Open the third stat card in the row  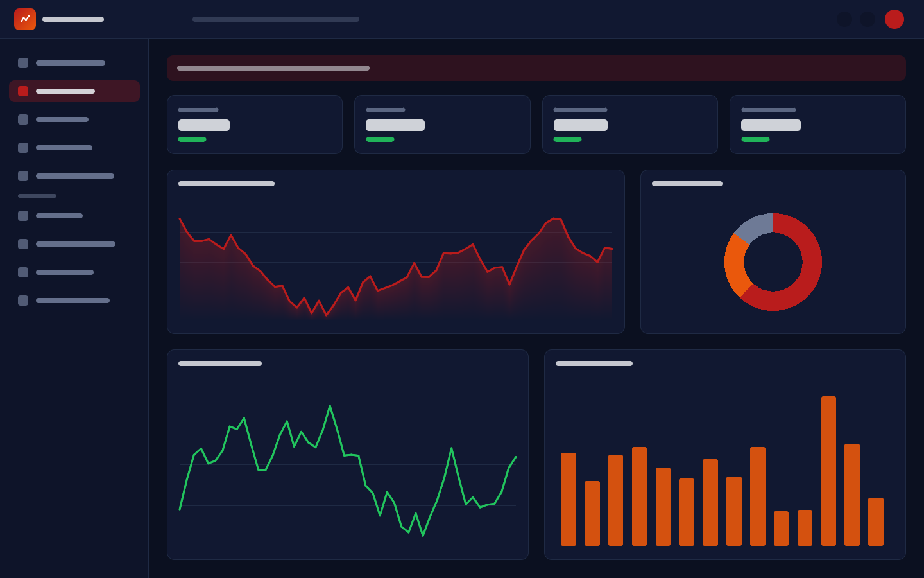click(630, 125)
